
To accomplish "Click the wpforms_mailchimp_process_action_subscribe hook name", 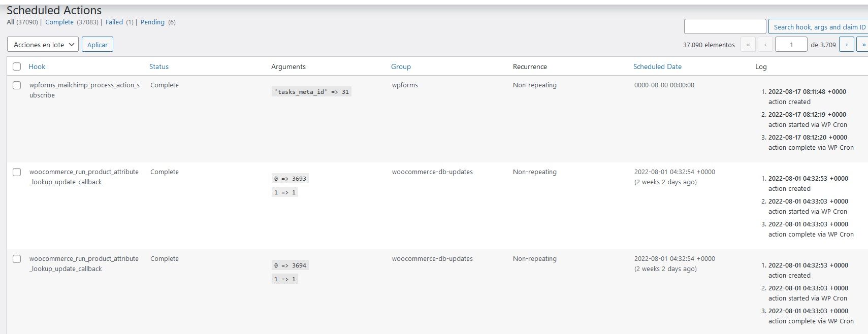I will click(84, 90).
